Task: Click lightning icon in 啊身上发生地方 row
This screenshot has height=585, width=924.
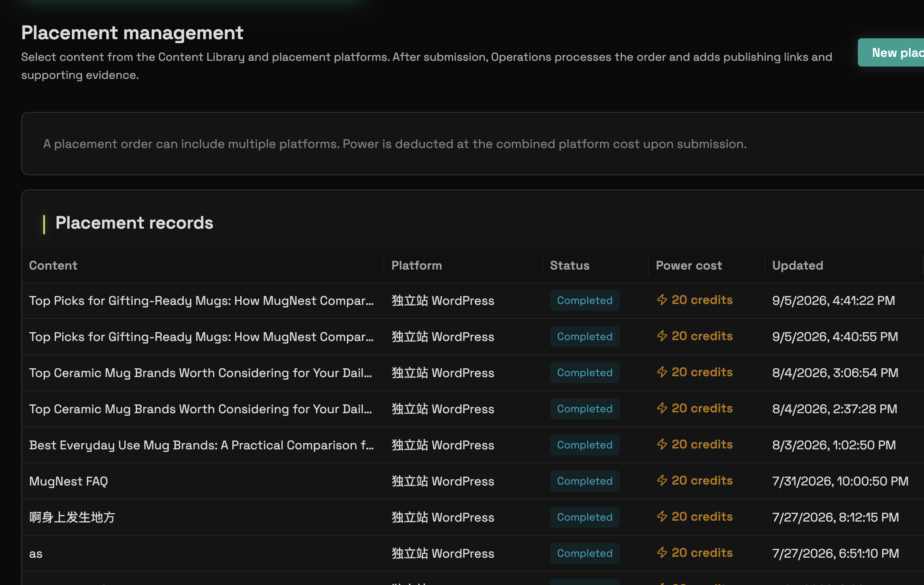Action: (x=662, y=516)
